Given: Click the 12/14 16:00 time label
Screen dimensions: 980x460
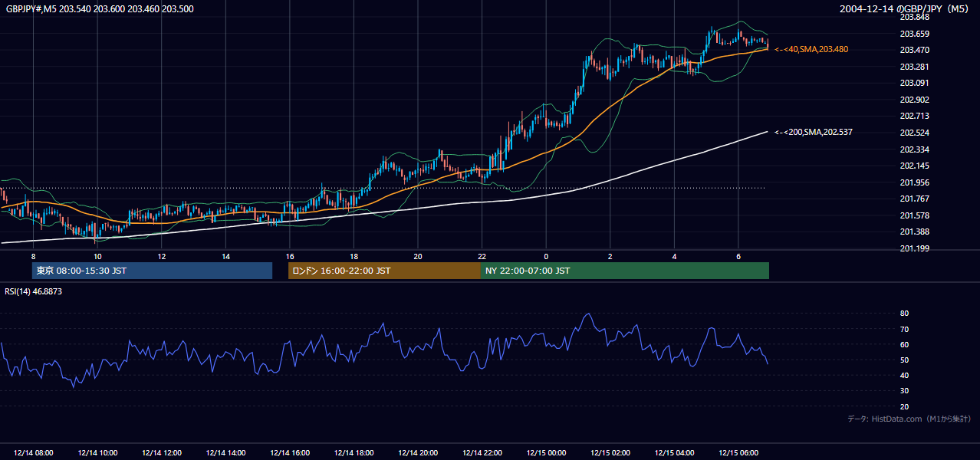Looking at the screenshot, I should pyautogui.click(x=290, y=453).
